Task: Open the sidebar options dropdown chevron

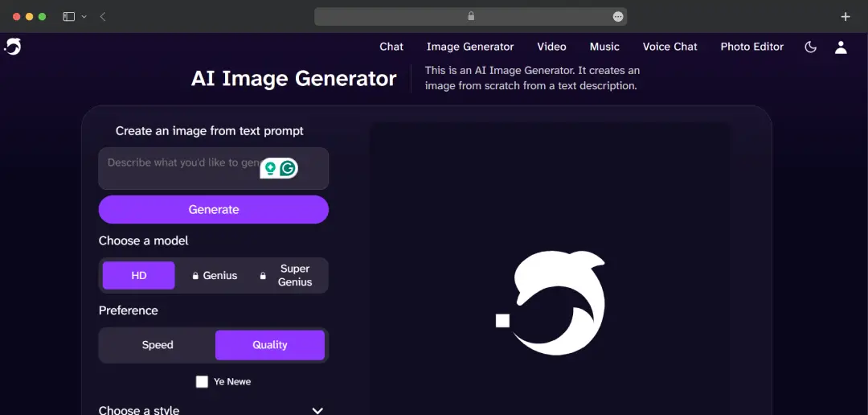Action: click(84, 17)
